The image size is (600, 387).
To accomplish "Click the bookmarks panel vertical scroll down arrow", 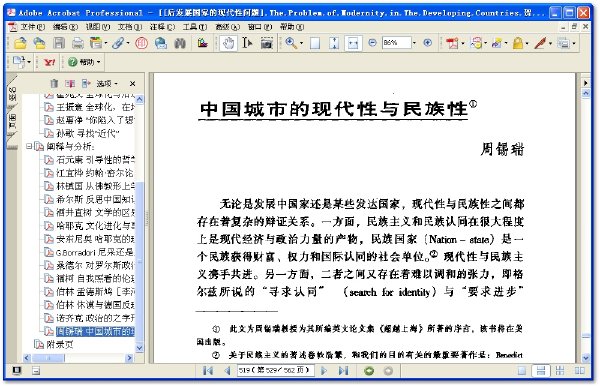I will [140, 348].
